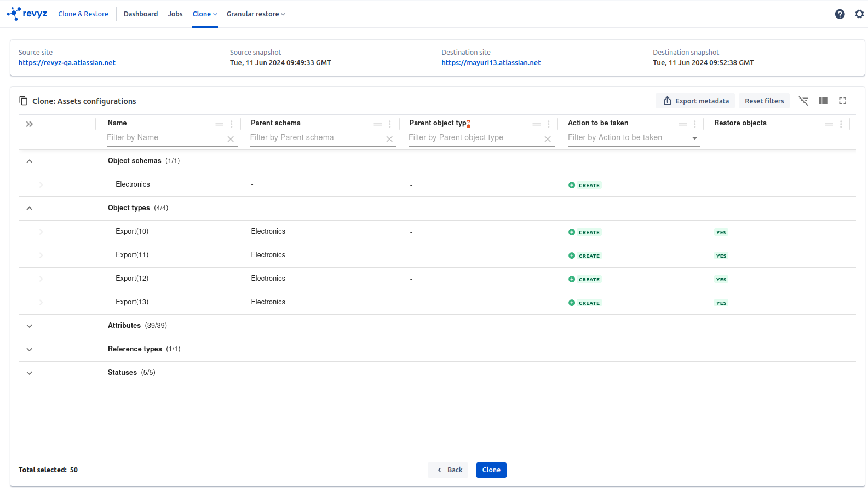Click Action to be taken drag handle
This screenshot has width=868, height=498.
[x=683, y=124]
